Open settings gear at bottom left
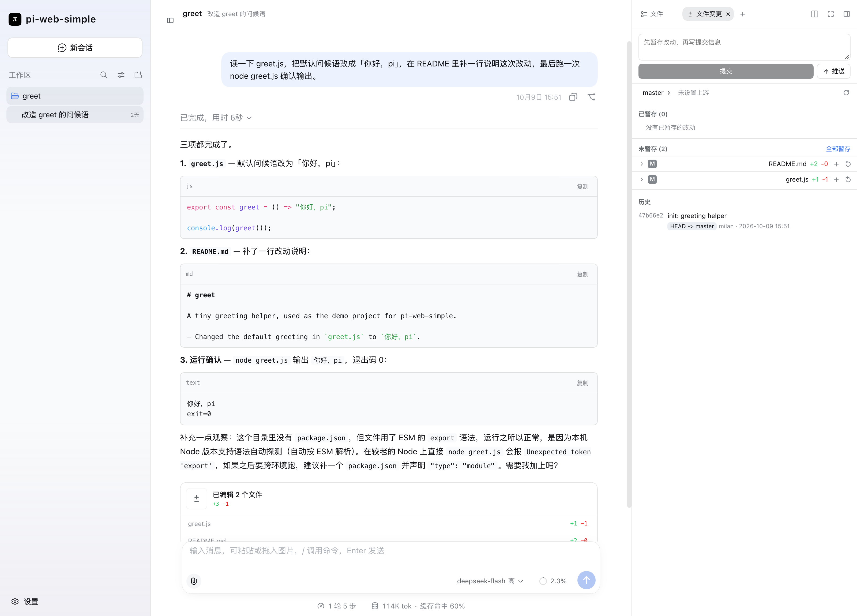857x616 pixels. click(x=15, y=602)
